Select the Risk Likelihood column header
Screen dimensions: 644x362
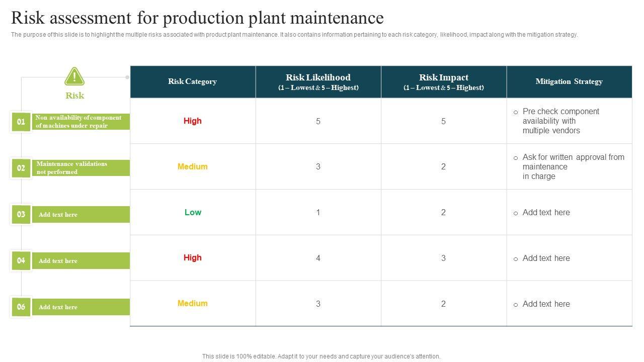[x=318, y=81]
